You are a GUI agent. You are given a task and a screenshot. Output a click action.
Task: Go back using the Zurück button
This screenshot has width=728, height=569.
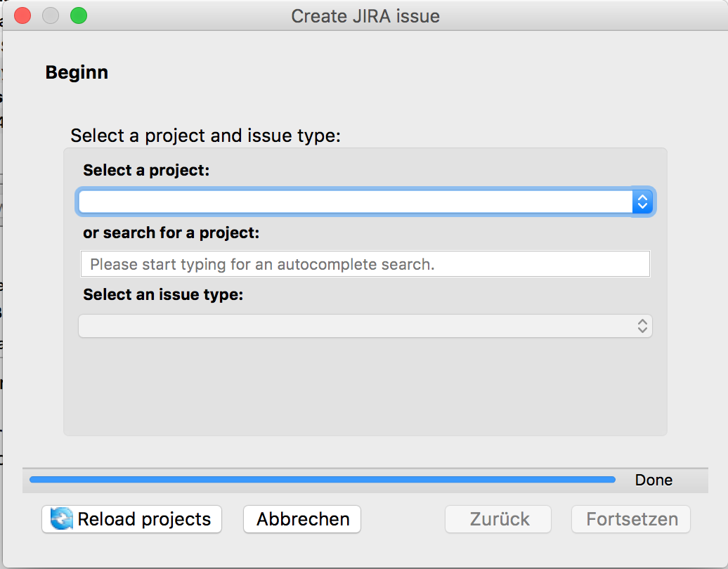click(498, 519)
